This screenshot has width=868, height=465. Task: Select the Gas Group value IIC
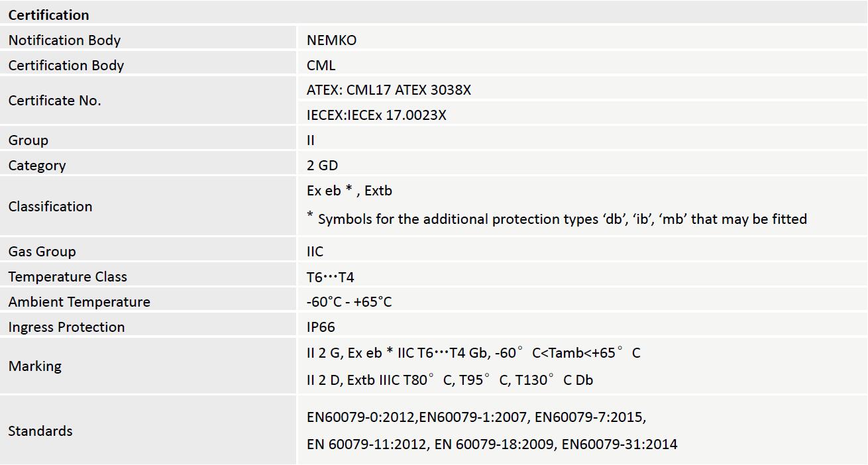pos(315,252)
